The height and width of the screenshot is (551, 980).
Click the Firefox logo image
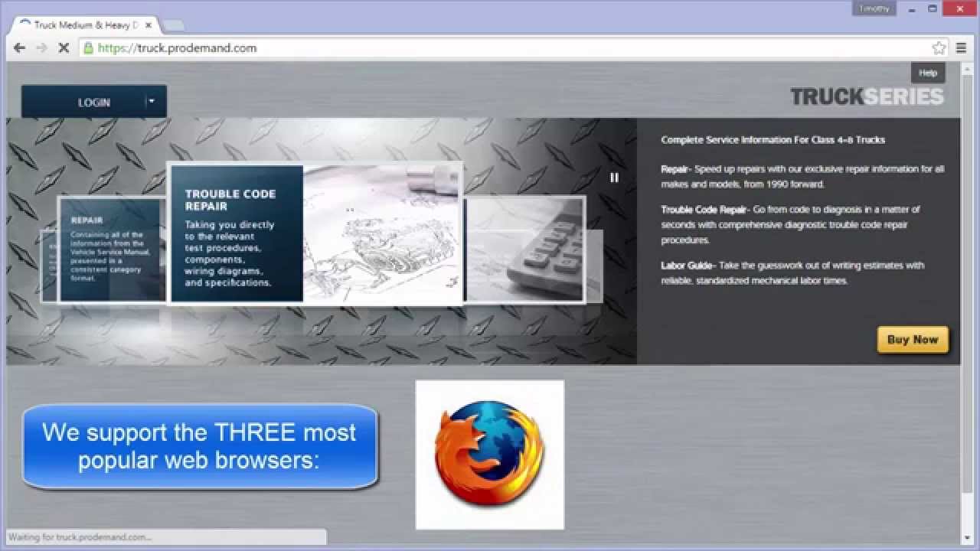point(490,455)
